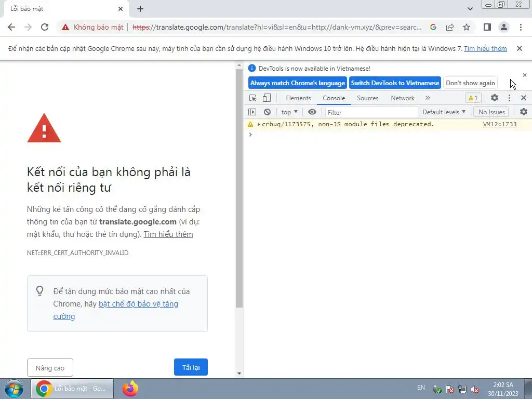Click the volume muted tray icon
This screenshot has height=399, width=532.
point(475,389)
